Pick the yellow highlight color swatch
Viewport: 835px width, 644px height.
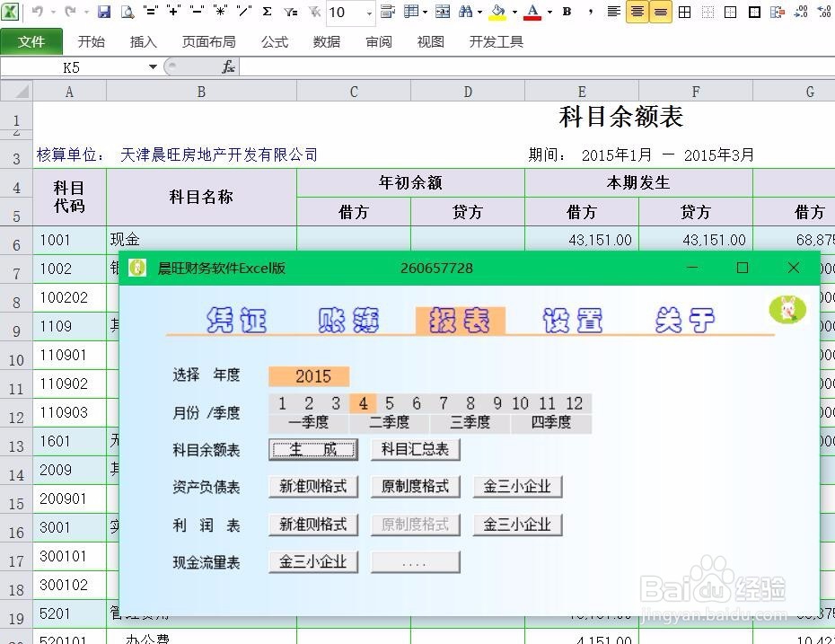496,16
